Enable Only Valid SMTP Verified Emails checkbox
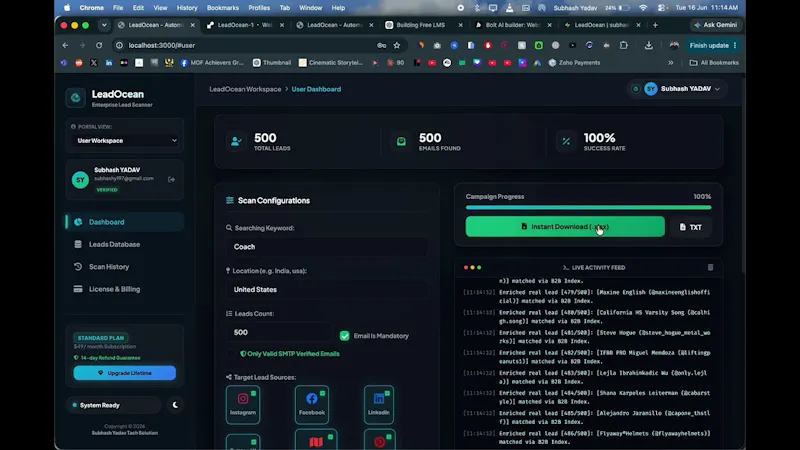Viewport: 800px width, 450px height. coord(231,354)
